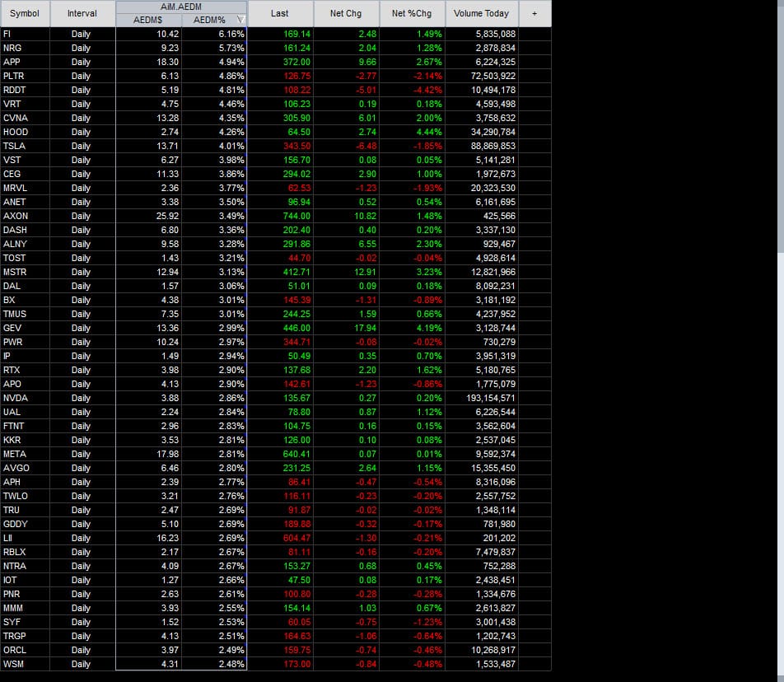Select the MSTR symbol cell
This screenshot has width=784, height=682.
25,272
